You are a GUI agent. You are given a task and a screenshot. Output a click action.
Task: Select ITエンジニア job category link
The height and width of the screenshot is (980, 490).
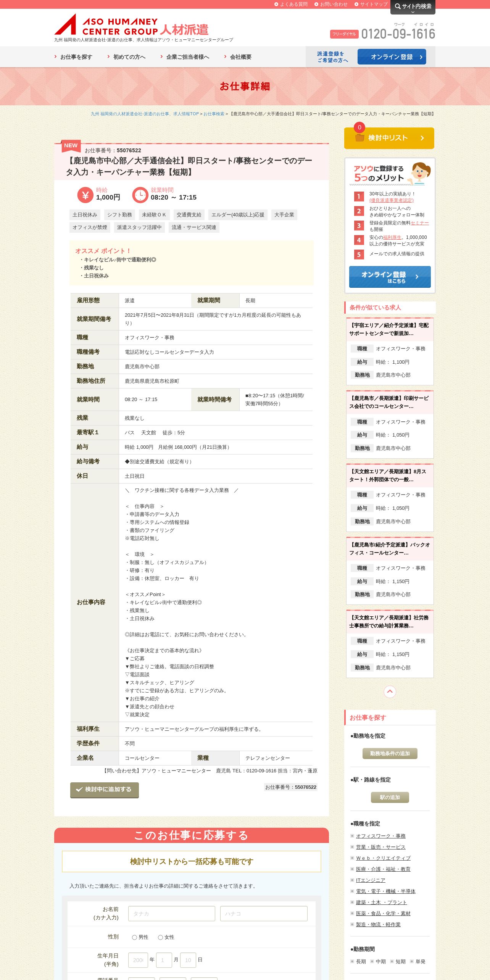(x=371, y=880)
